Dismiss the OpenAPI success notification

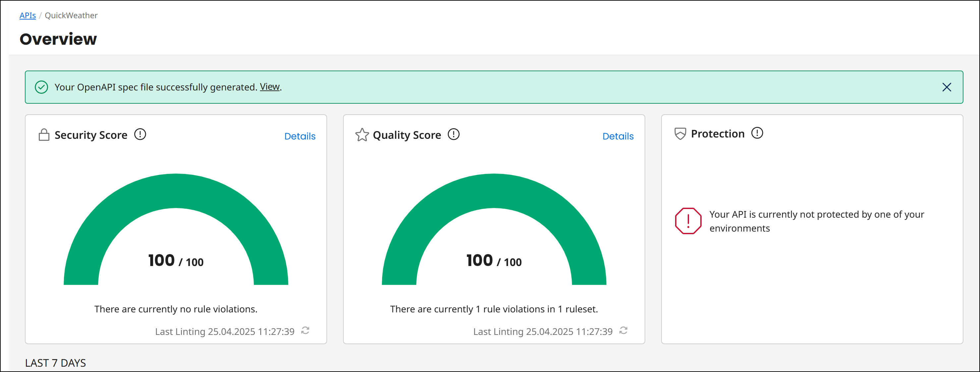[x=947, y=87]
